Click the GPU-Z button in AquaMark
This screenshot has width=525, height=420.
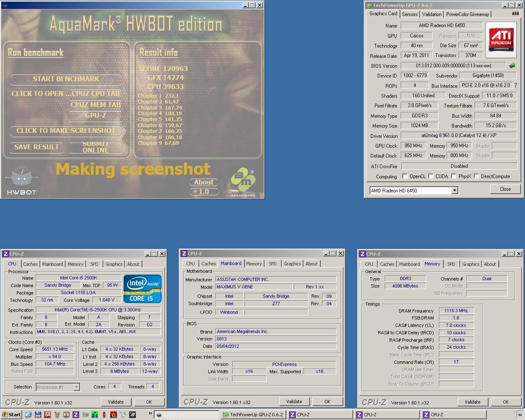coord(96,115)
